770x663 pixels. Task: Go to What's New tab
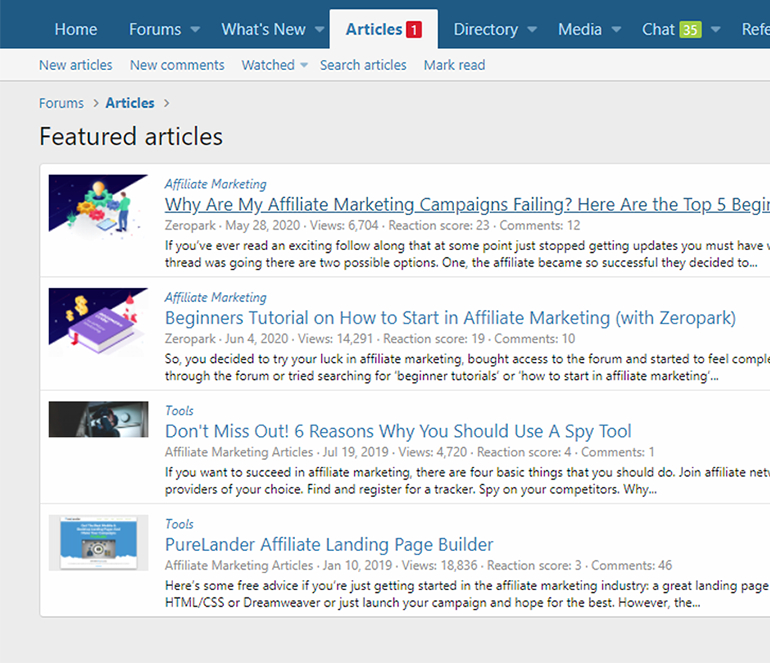click(263, 29)
